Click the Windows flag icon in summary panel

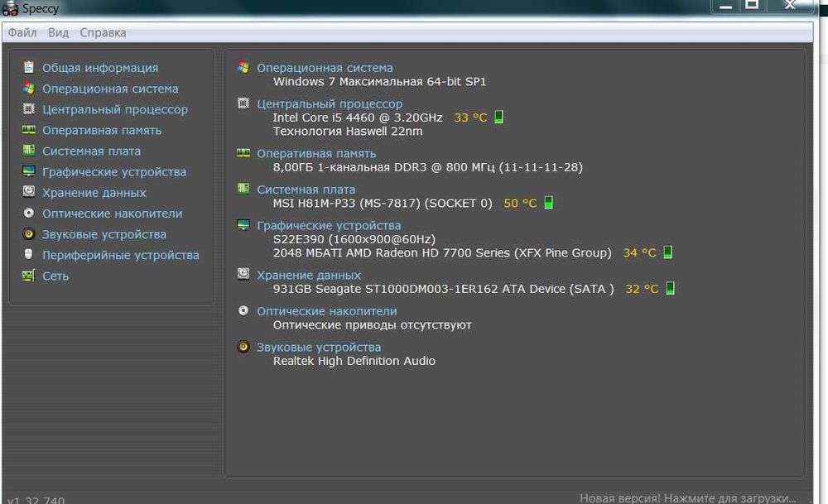pos(243,67)
